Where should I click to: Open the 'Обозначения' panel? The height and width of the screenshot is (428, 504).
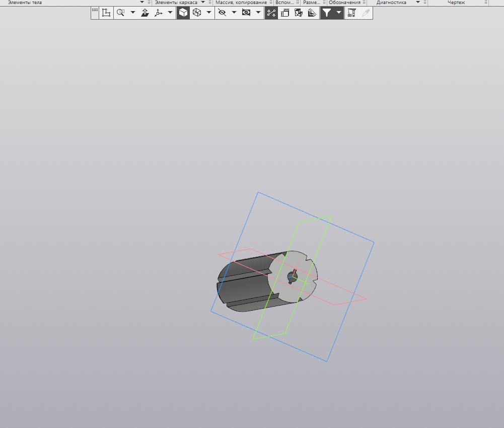[x=344, y=2]
